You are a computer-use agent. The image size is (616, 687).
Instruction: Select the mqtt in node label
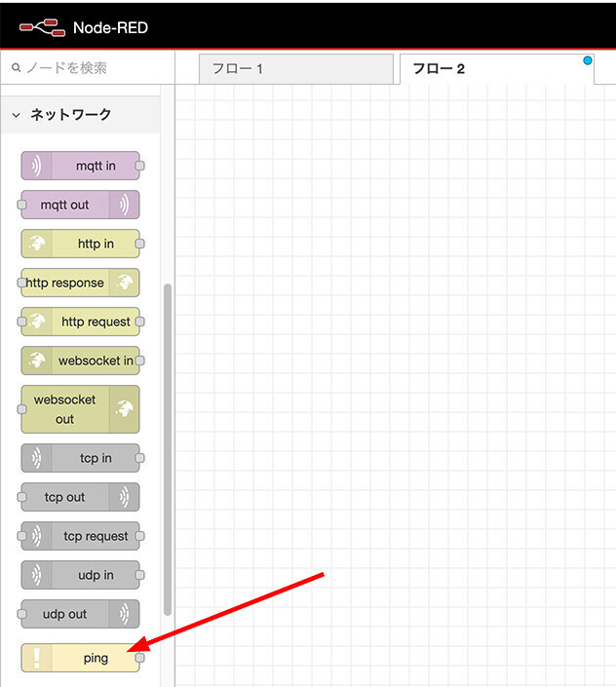point(96,166)
